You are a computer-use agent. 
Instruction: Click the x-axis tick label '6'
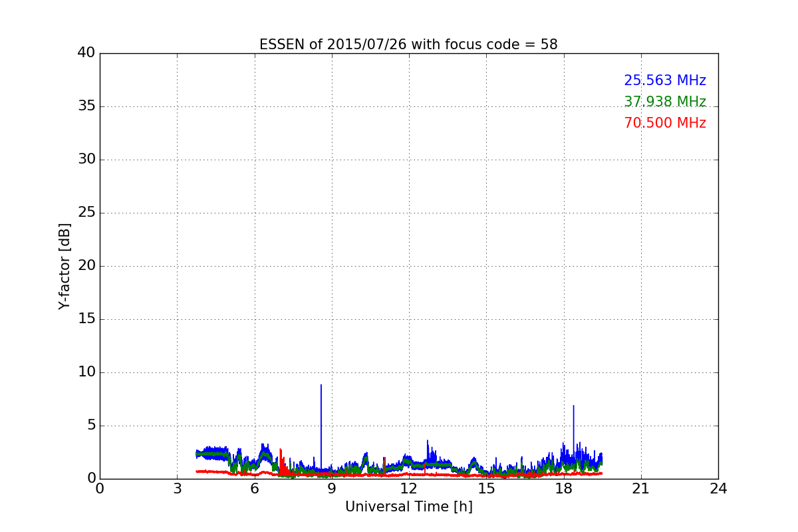(x=254, y=489)
